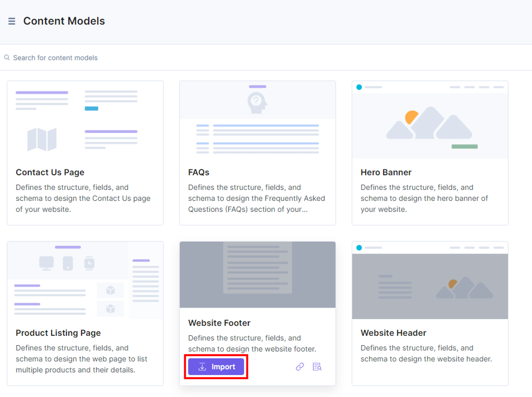The image size is (532, 397).
Task: Open the hamburger navigation menu
Action: tap(11, 21)
